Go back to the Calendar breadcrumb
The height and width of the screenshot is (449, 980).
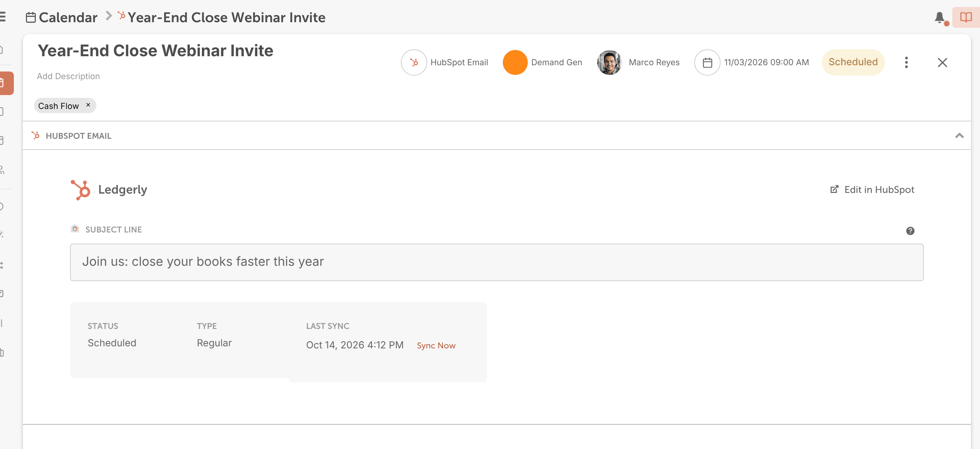coord(68,17)
